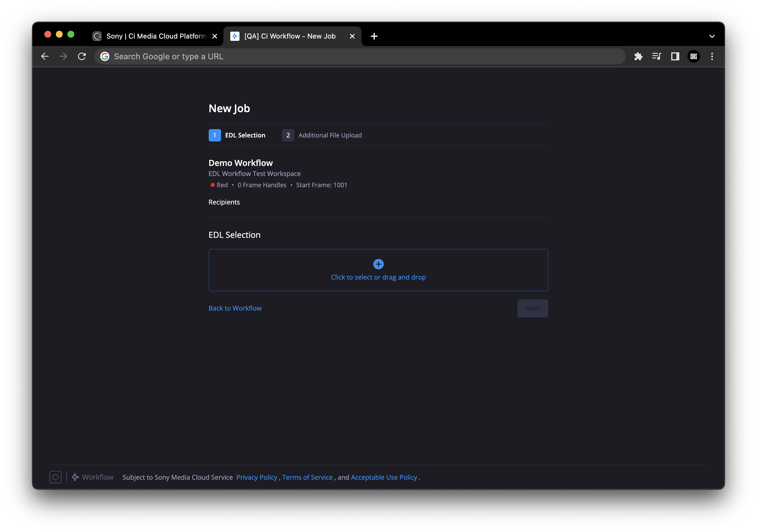This screenshot has height=532, width=757.
Task: Click the Workflow star icon in footer
Action: 75,477
